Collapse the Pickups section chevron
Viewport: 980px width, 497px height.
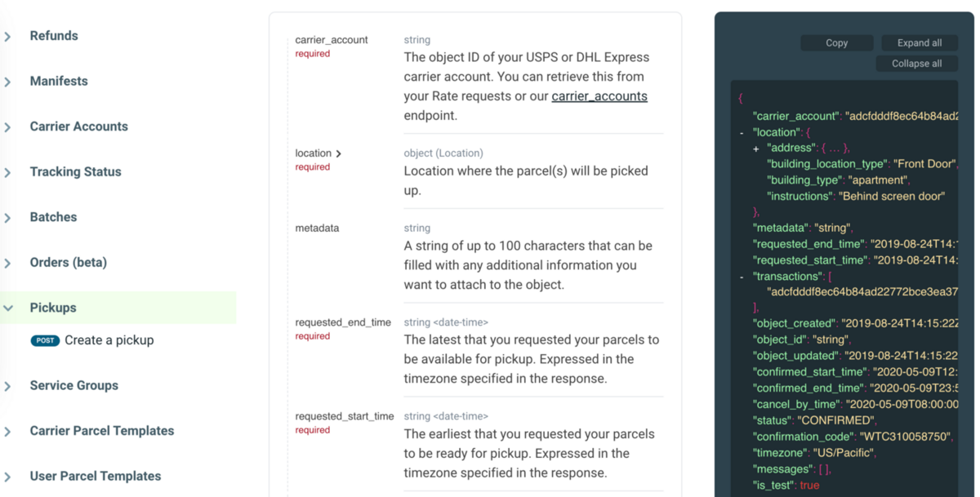coord(8,308)
